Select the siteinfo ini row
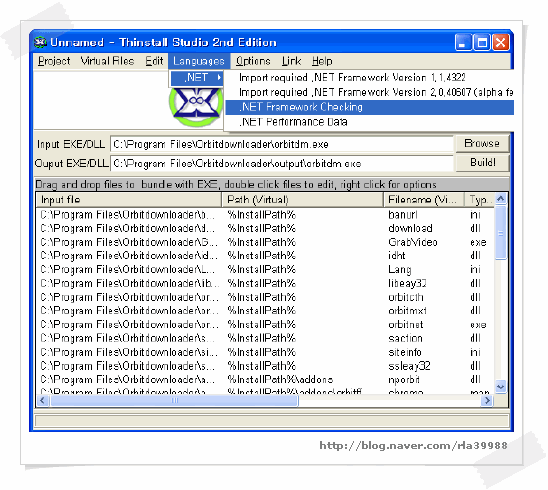The image size is (548, 490). (265, 352)
